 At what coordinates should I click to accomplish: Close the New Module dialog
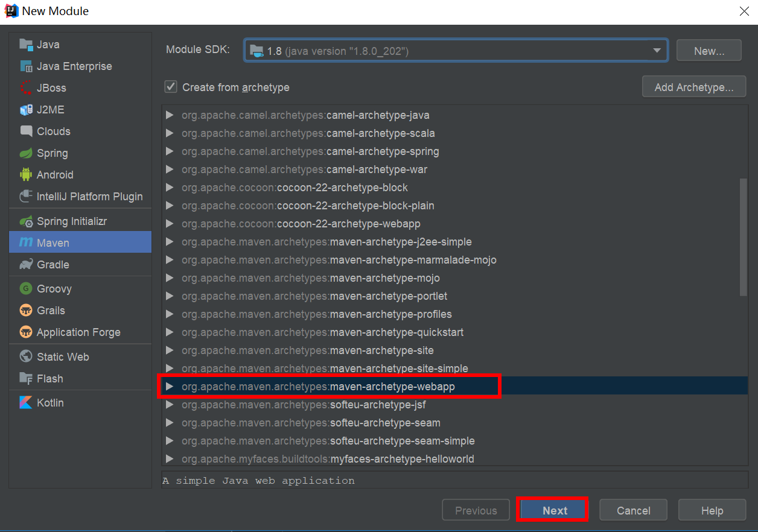744,11
